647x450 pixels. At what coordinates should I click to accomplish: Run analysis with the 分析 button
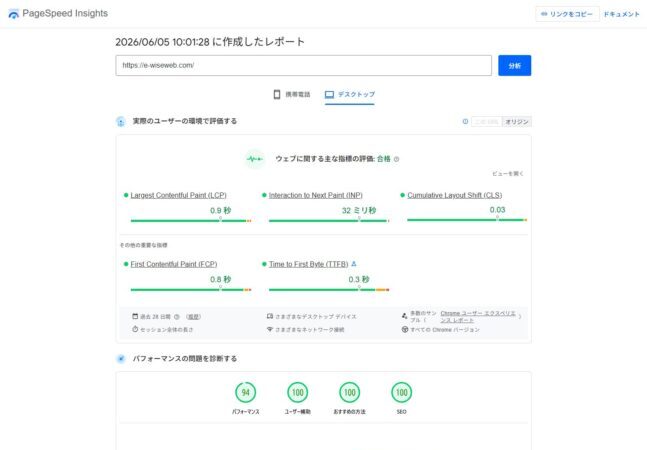click(x=515, y=66)
